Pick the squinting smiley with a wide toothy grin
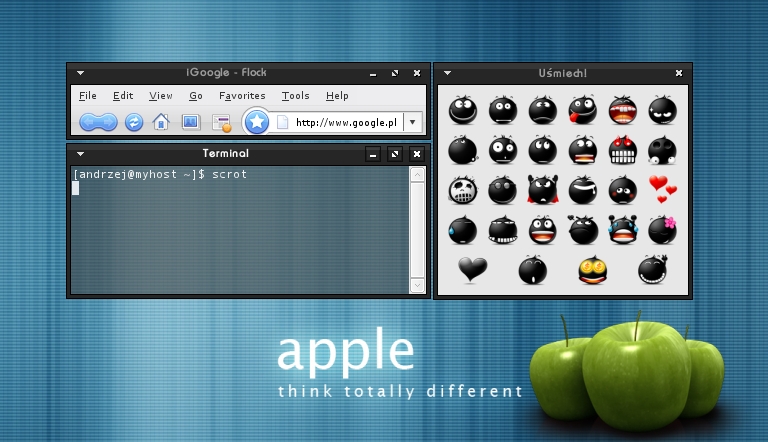768x442 pixels. coord(503,230)
